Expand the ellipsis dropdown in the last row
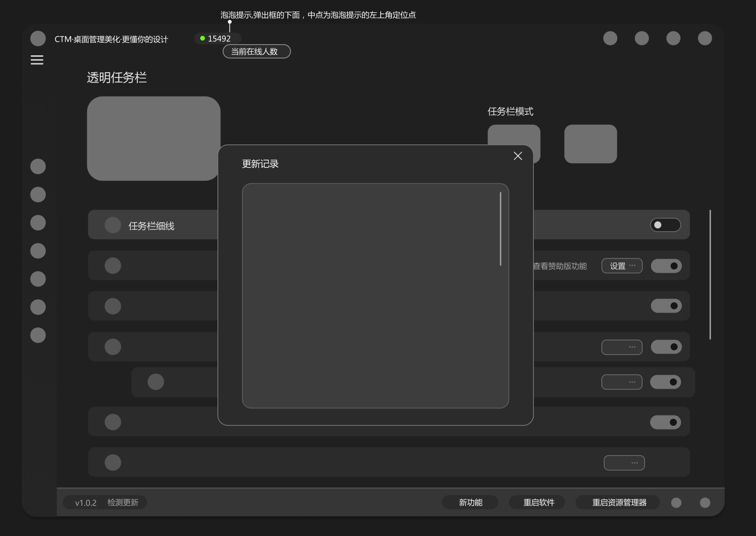Viewport: 756px width, 536px height. click(x=624, y=463)
